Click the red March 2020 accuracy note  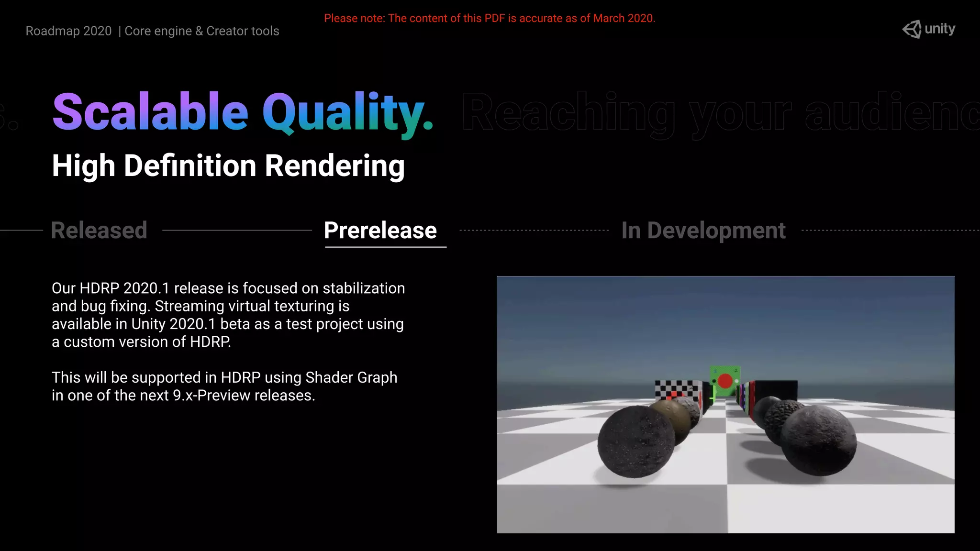pyautogui.click(x=490, y=18)
